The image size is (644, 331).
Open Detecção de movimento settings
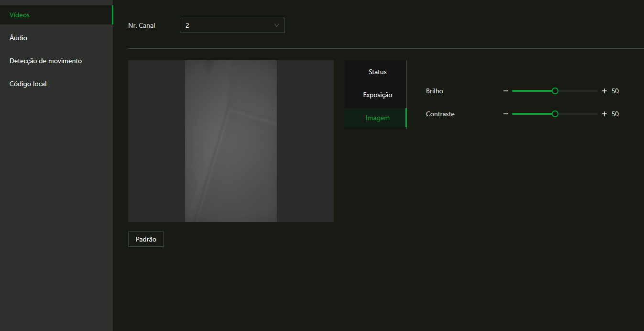pos(56,61)
